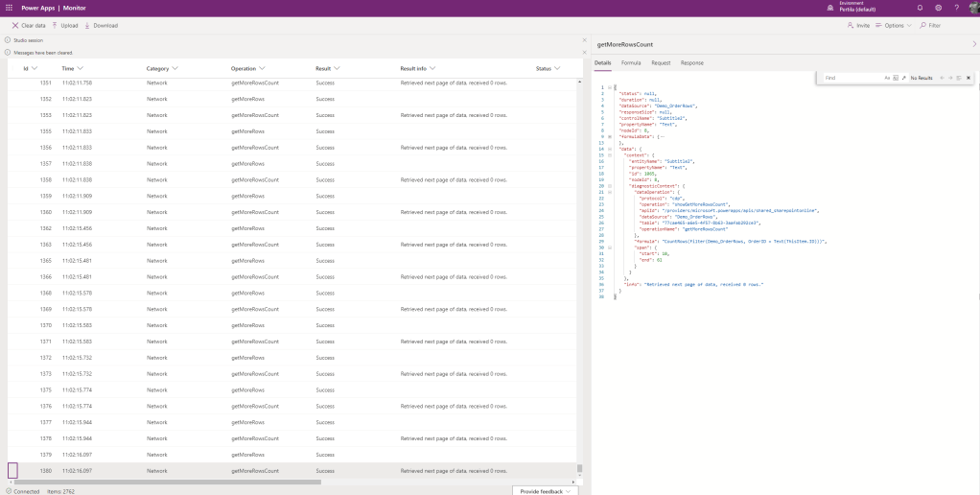Close the find box
Screen dimensions: 980x495
click(968, 77)
